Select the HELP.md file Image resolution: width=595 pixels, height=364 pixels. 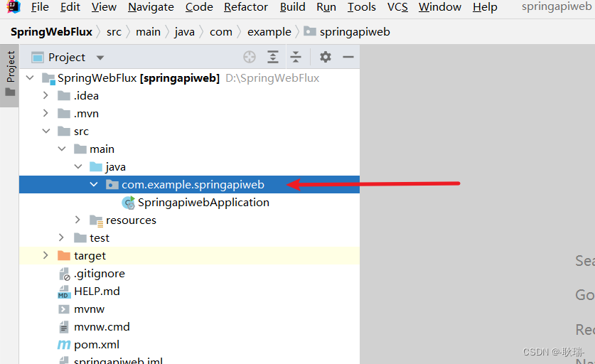[189, 291]
